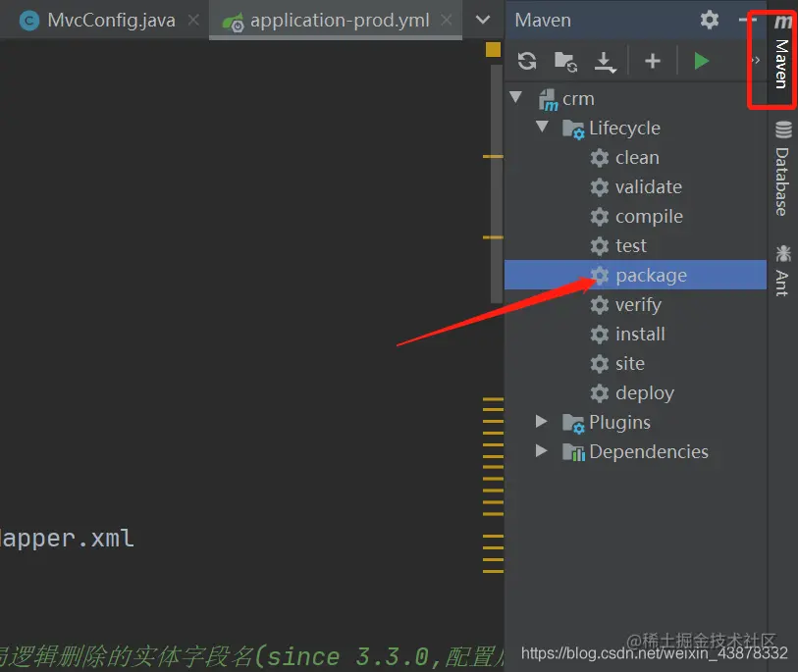Select the verify lifecycle goal

(x=638, y=305)
